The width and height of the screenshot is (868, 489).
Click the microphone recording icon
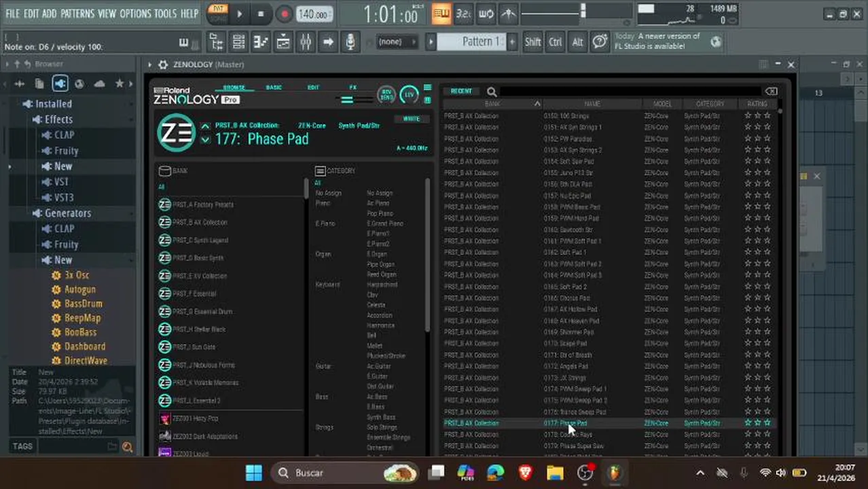(350, 42)
